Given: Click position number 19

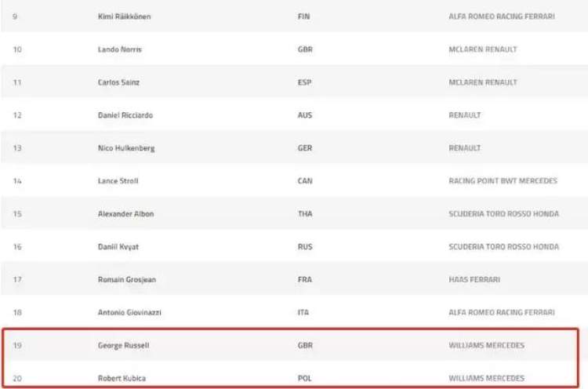Looking at the screenshot, I should (17, 346).
